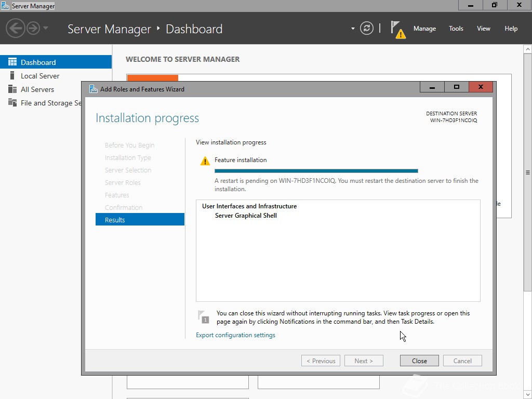Image resolution: width=532 pixels, height=399 pixels.
Task: Click the notifications flag icon in wizard
Action: (x=203, y=316)
